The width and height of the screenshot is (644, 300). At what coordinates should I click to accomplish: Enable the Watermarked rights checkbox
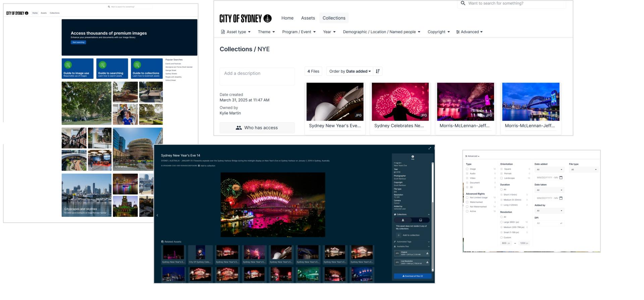click(467, 202)
